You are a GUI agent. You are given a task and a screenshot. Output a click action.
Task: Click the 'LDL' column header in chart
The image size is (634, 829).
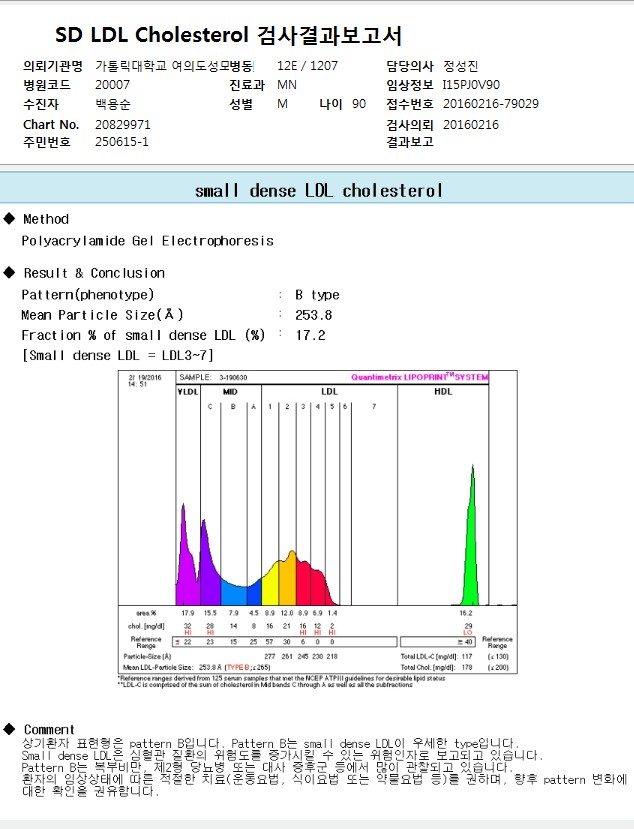(x=329, y=392)
